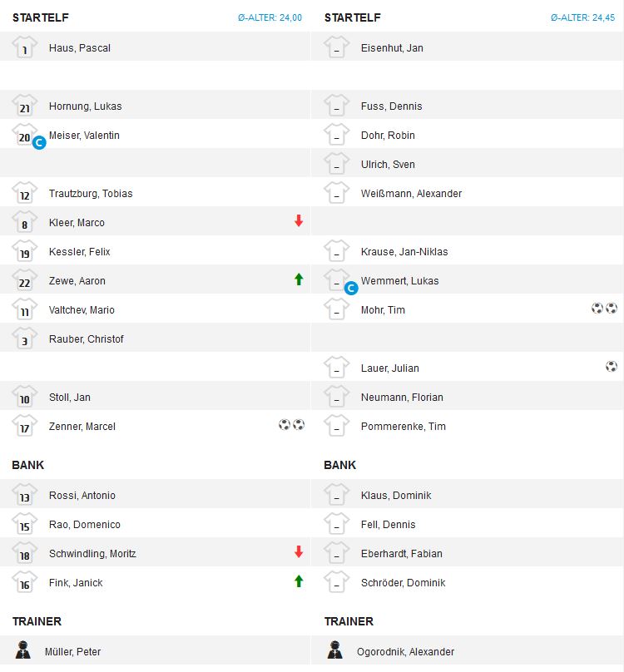624x672 pixels.
Task: Click the goal ball icon for Lauer, Julian
Action: point(612,367)
